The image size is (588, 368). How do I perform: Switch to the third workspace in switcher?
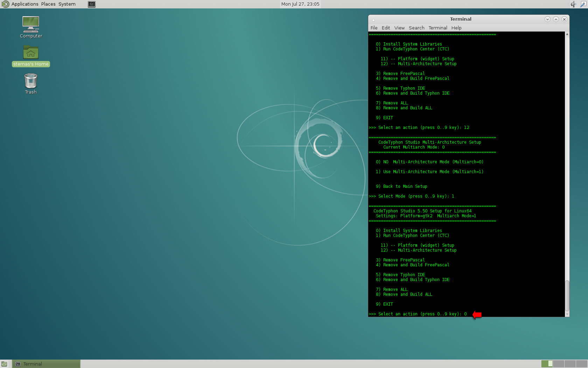570,364
